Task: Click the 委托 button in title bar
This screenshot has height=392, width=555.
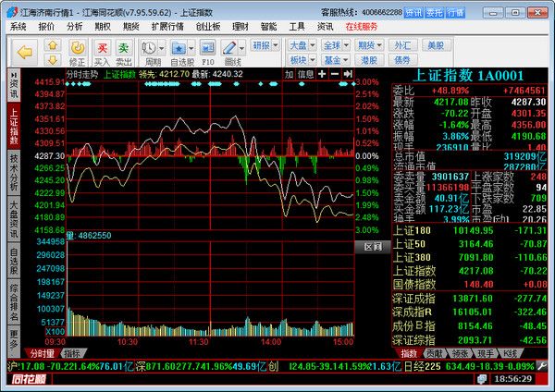Action: click(435, 13)
